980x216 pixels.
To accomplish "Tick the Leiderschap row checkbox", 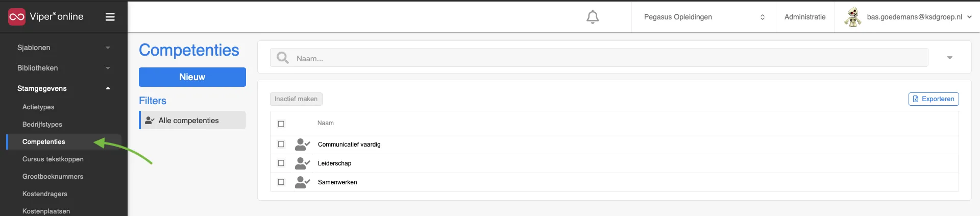I will tap(281, 163).
